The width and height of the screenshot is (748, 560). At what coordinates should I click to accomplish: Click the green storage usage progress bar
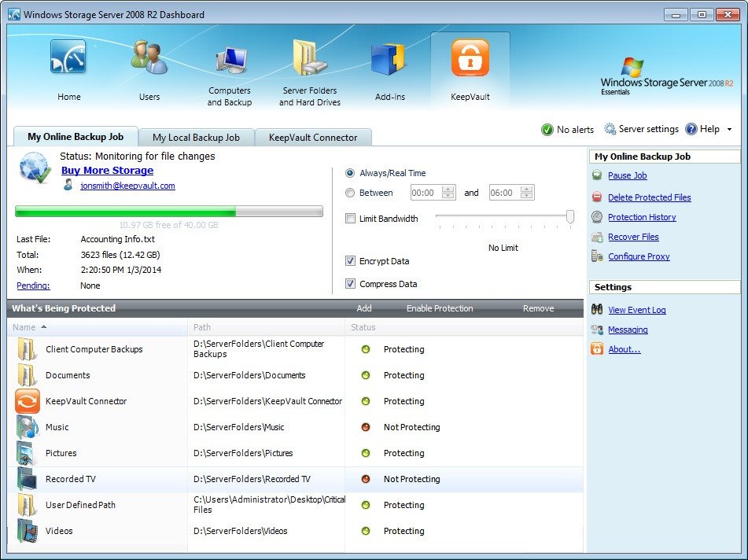169,212
